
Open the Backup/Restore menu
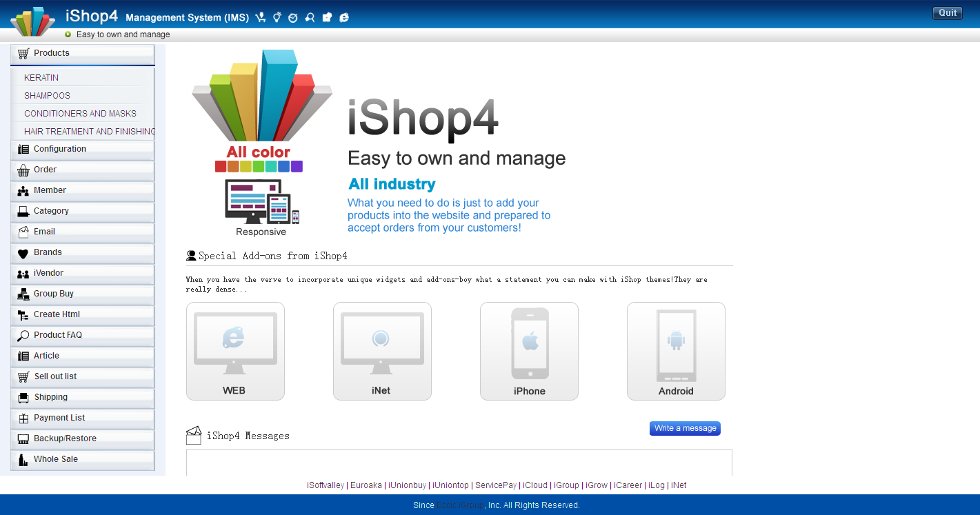coord(83,439)
